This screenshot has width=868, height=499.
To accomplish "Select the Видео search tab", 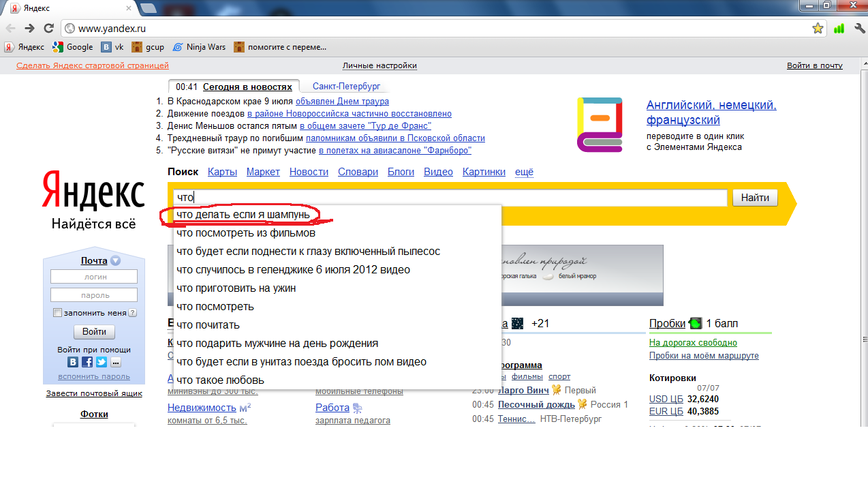I will 438,172.
